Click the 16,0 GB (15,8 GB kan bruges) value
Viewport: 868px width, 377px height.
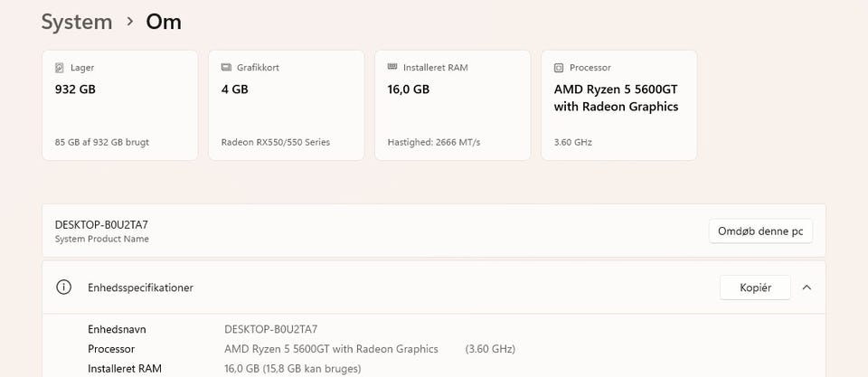pos(293,368)
